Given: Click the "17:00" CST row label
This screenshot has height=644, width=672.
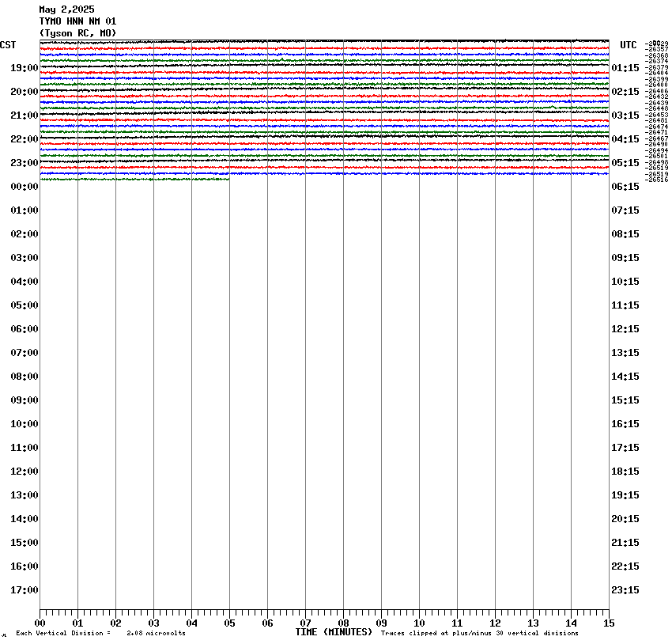Looking at the screenshot, I should point(25,590).
